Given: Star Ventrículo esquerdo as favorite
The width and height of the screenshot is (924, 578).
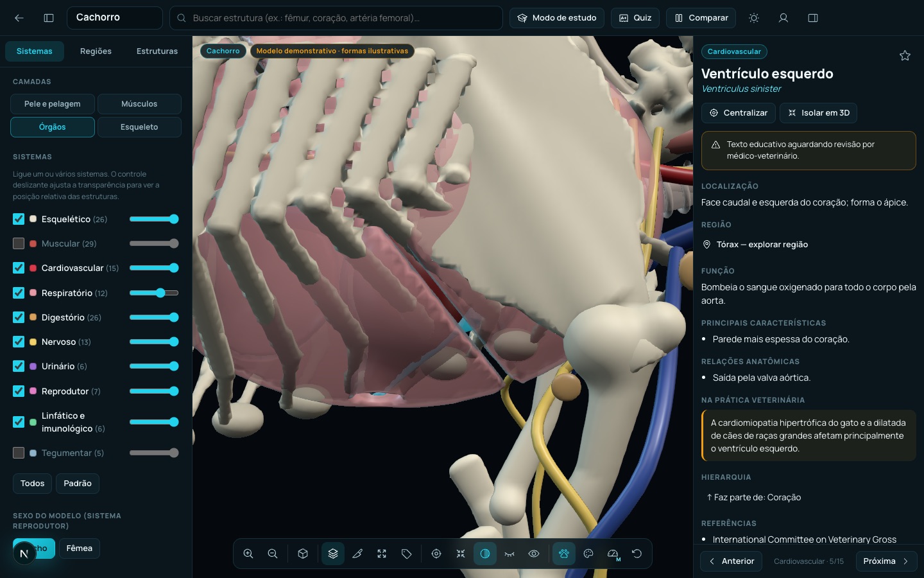Looking at the screenshot, I should point(905,56).
